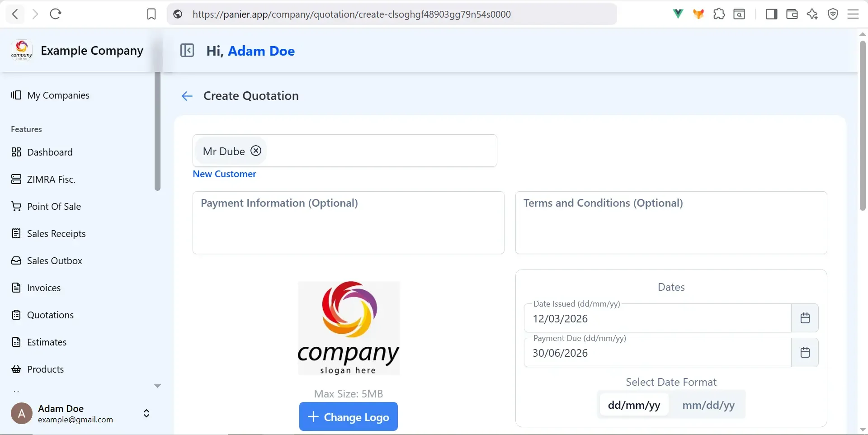868x435 pixels.
Task: Edit the Payment Due date field
Action: (x=657, y=353)
